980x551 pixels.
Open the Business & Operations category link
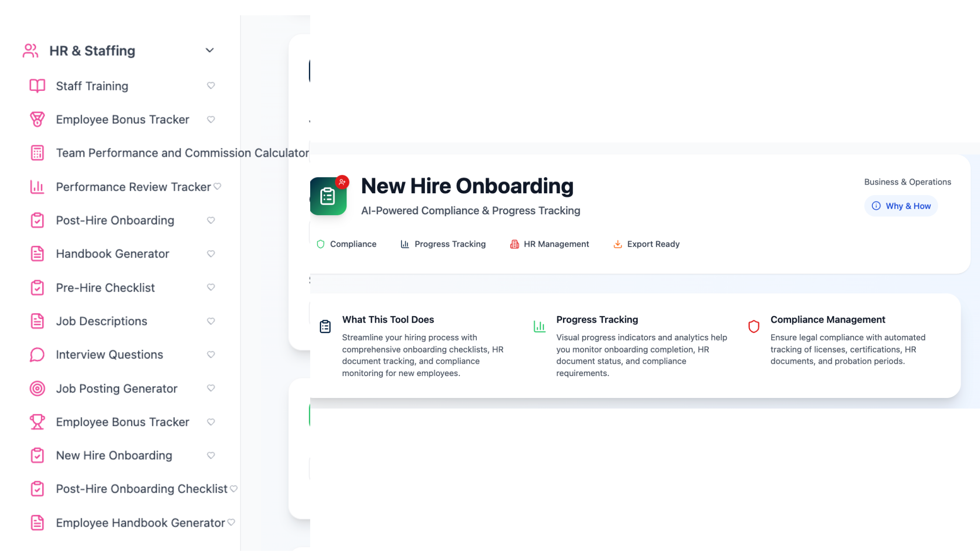click(x=907, y=181)
